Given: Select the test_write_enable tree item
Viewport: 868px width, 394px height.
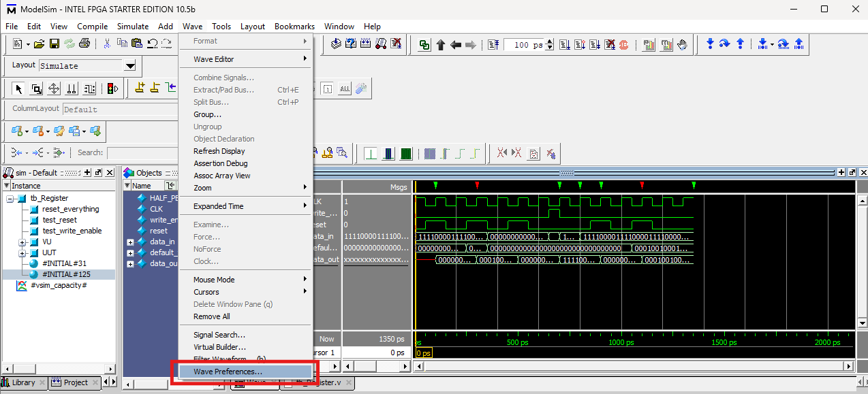Looking at the screenshot, I should (x=72, y=231).
